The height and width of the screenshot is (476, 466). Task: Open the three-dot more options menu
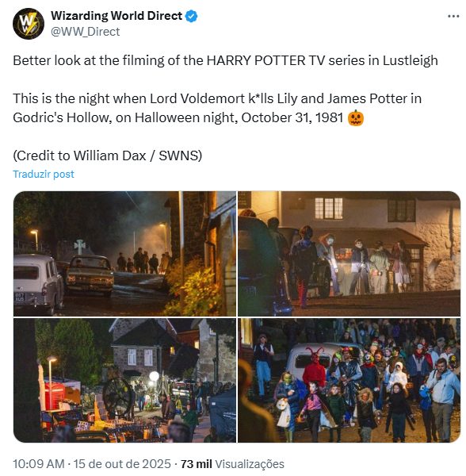click(x=453, y=16)
